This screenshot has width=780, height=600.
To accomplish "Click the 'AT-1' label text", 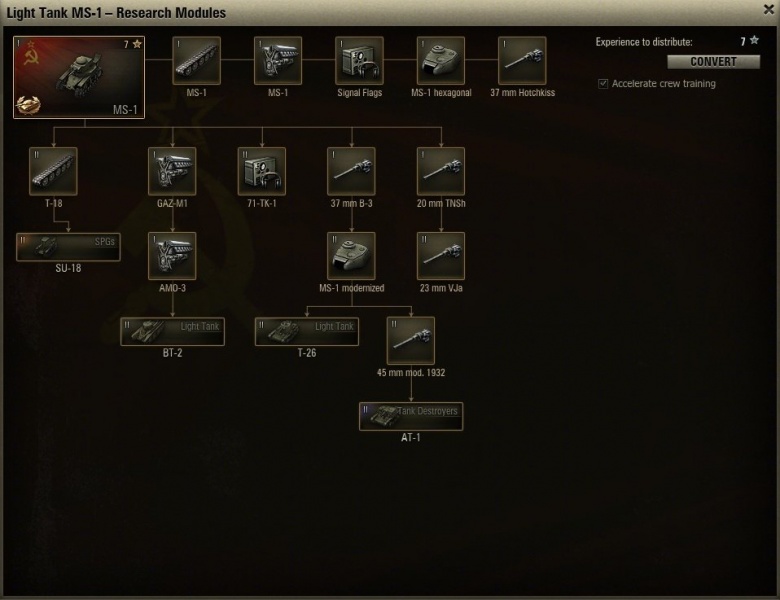I will tap(411, 438).
